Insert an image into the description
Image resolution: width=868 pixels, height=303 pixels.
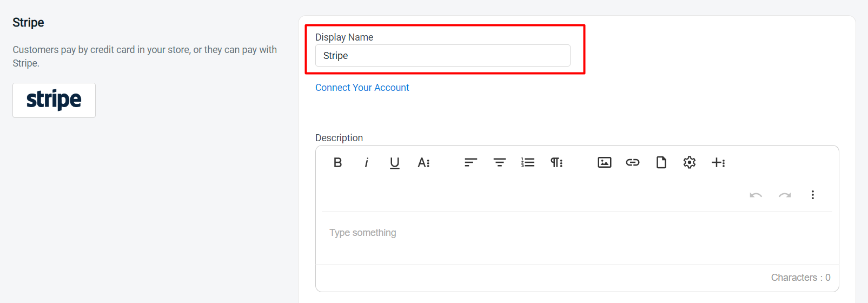(605, 162)
